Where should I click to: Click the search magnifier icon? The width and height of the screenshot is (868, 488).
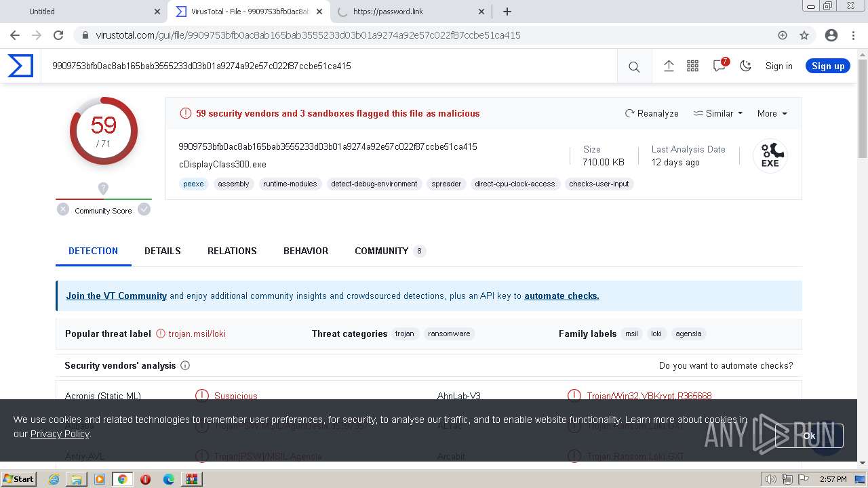pos(634,66)
